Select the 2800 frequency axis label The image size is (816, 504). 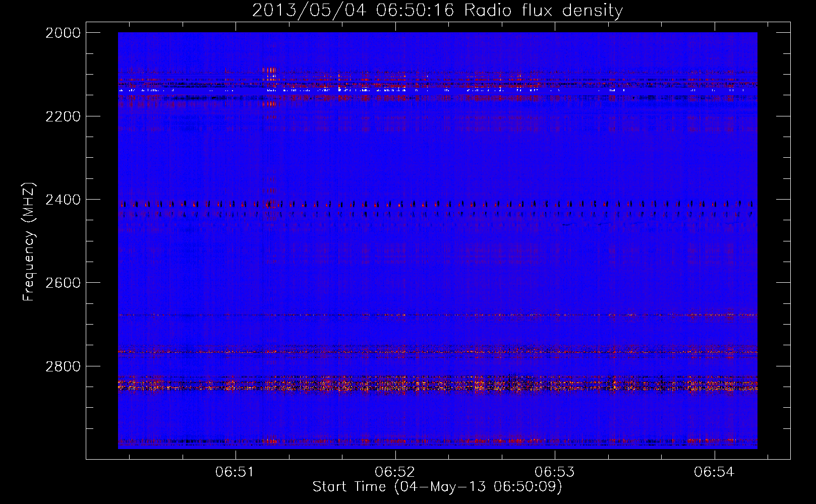click(63, 366)
